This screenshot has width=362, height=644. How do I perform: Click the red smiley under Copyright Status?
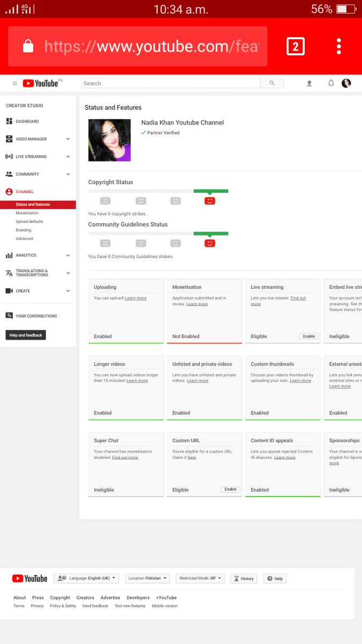[210, 201]
